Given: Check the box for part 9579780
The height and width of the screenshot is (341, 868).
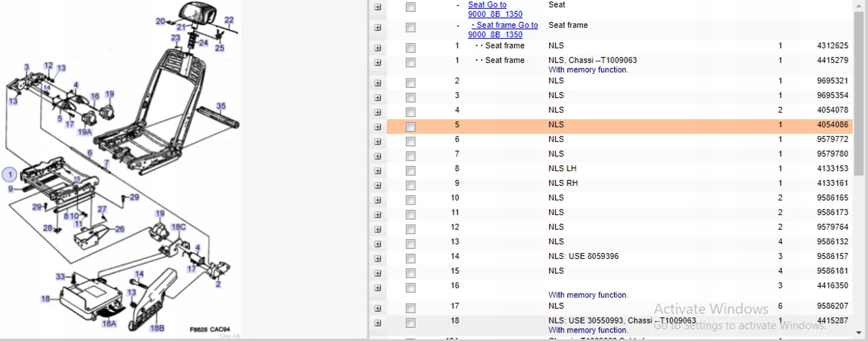Looking at the screenshot, I should [x=410, y=156].
